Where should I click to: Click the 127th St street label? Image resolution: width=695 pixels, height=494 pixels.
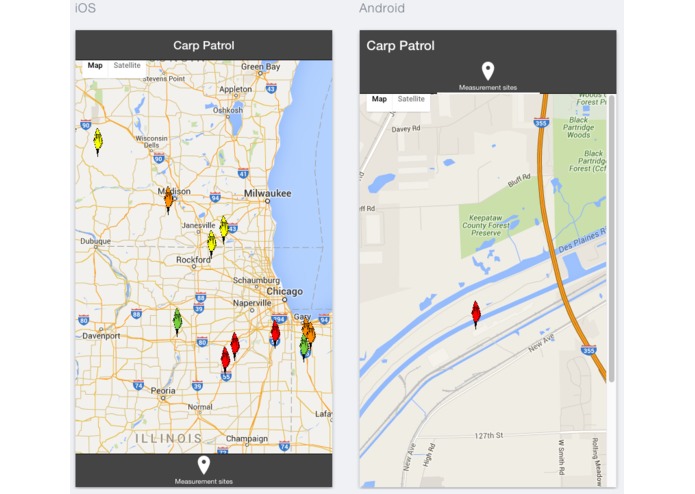pos(488,436)
